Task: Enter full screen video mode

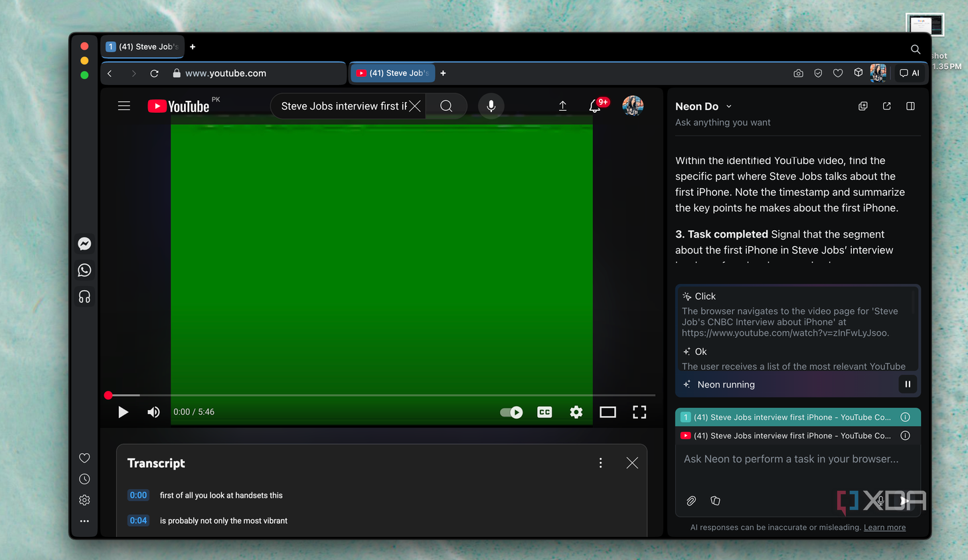Action: [x=639, y=412]
